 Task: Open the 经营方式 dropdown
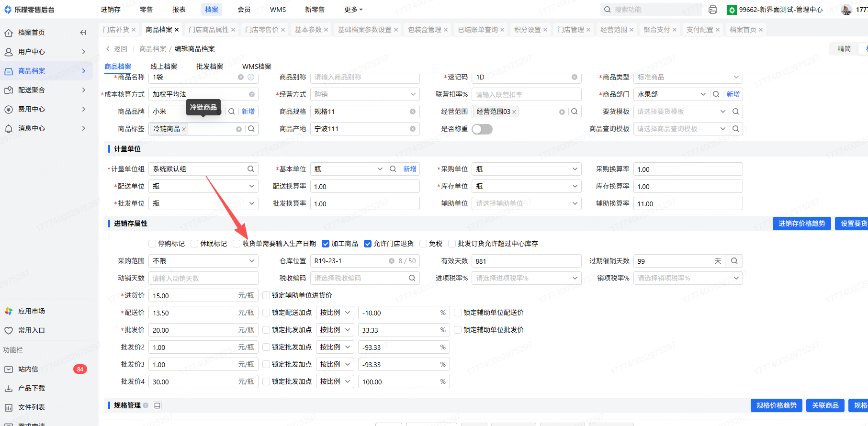tap(365, 94)
